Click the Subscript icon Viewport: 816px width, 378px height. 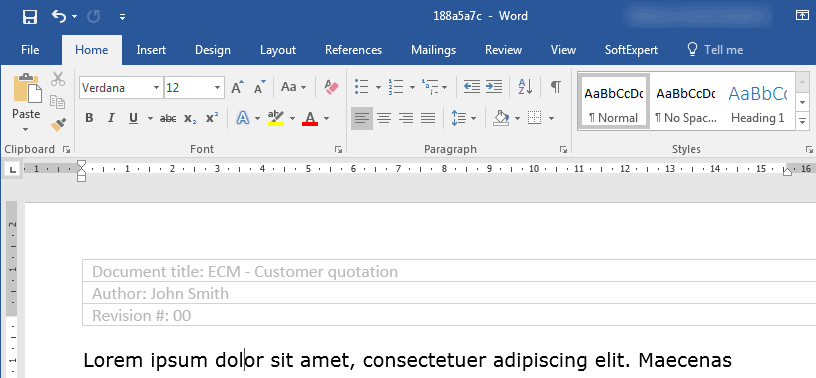190,119
